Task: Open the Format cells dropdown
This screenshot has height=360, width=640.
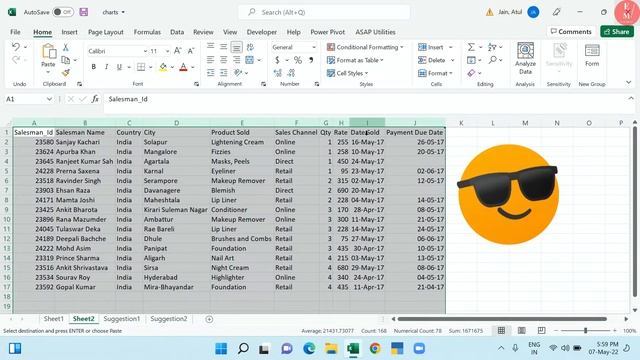Action: [435, 73]
